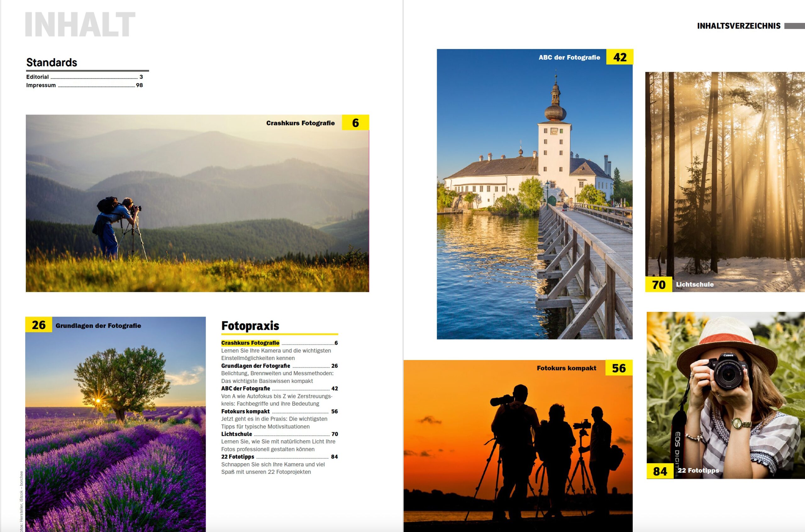Click the ABC der Fotografie contents entry
This screenshot has height=532, width=805.
pyautogui.click(x=246, y=389)
